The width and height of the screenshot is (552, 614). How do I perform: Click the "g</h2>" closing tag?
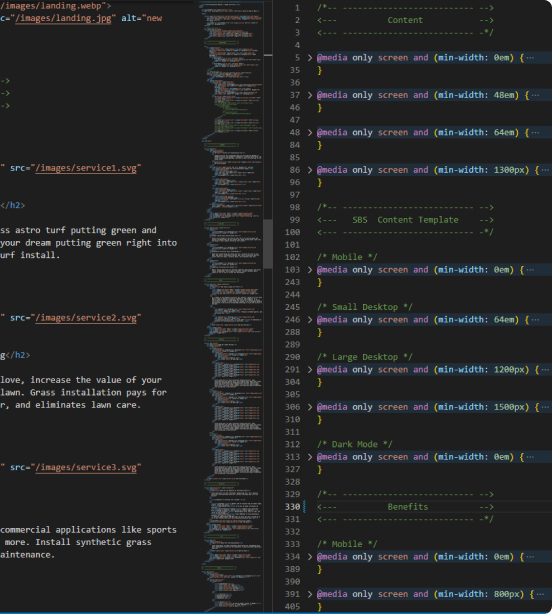[15, 355]
